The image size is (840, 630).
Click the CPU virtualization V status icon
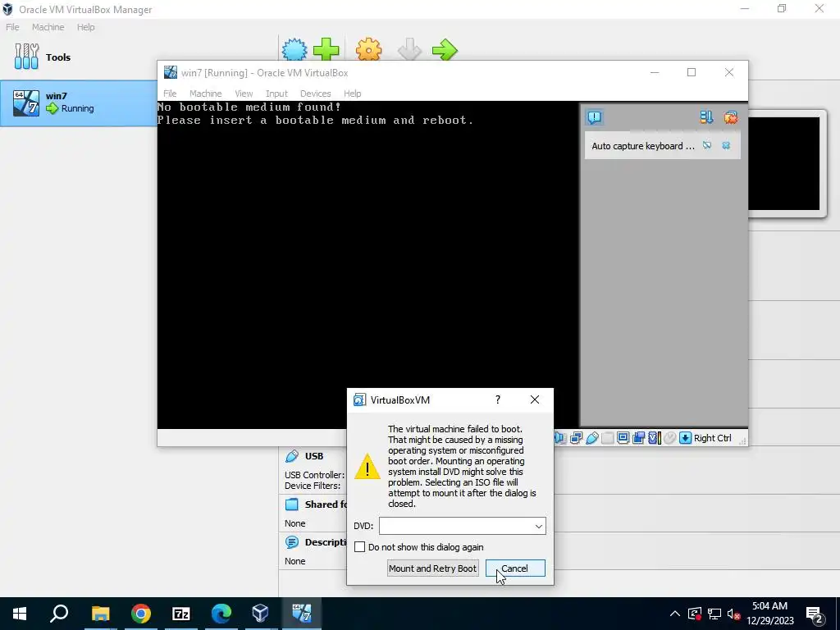[654, 438]
